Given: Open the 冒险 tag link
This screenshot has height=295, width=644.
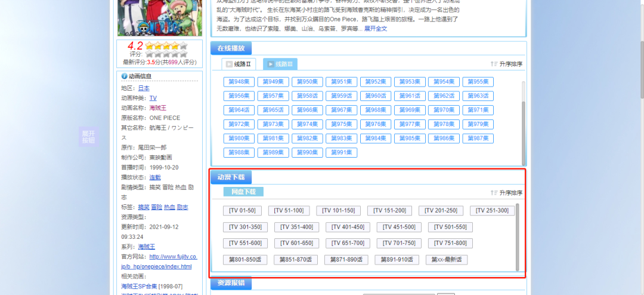Looking at the screenshot, I should [x=156, y=207].
